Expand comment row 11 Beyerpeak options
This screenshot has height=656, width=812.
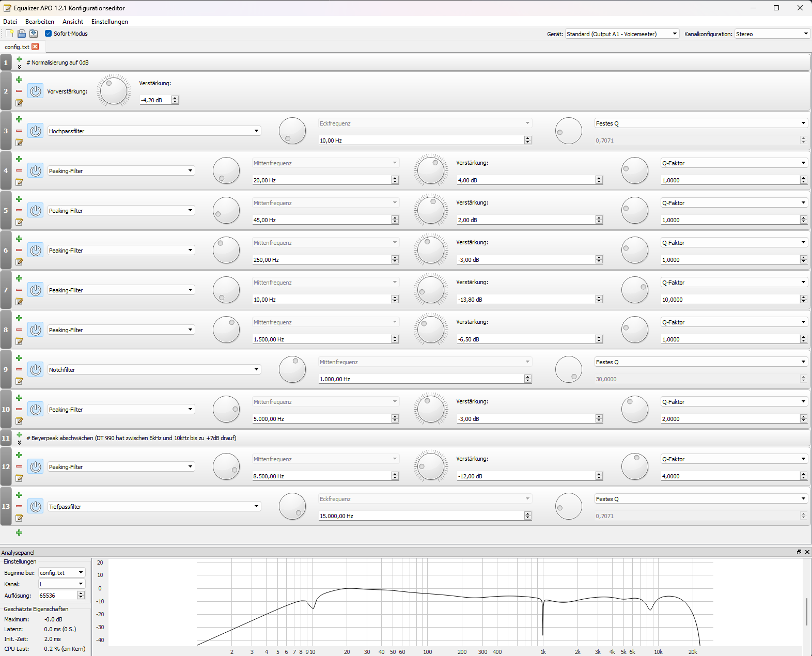(19, 442)
